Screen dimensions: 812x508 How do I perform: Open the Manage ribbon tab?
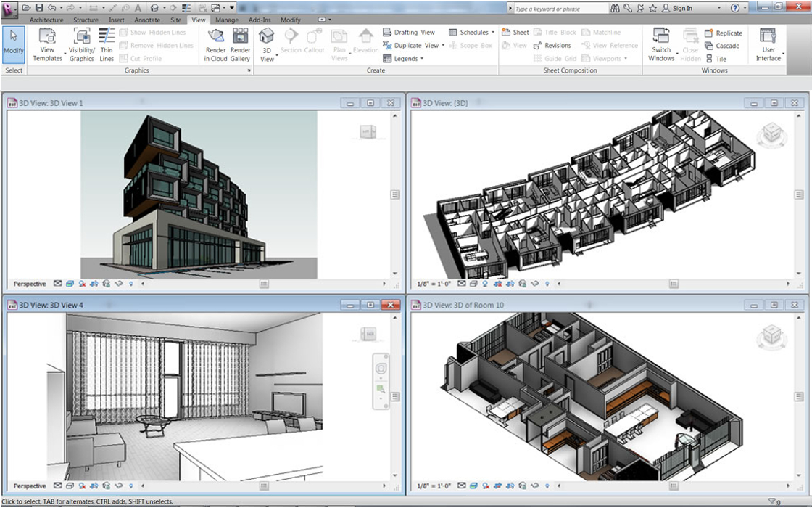226,20
